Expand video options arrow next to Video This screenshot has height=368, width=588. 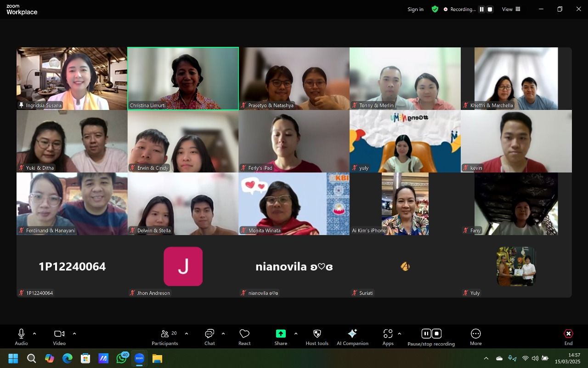(74, 333)
